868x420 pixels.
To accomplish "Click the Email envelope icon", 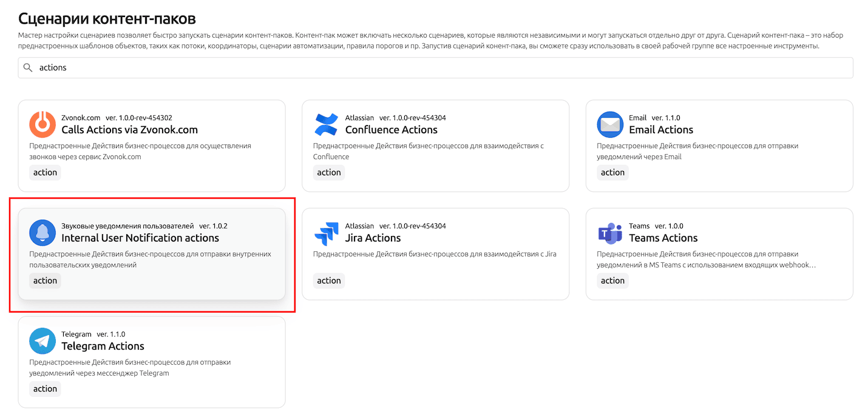I will [609, 124].
